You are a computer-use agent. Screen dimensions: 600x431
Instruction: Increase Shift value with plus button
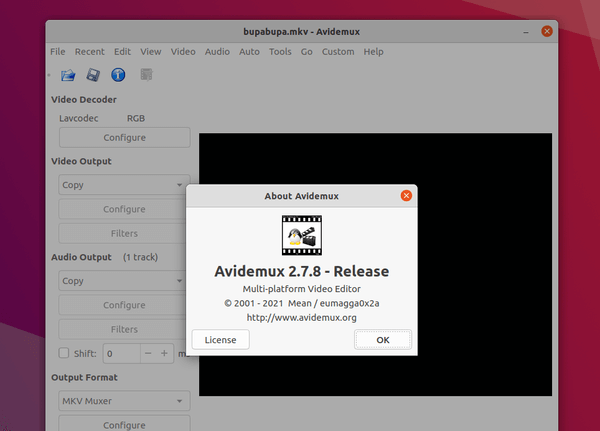point(164,353)
